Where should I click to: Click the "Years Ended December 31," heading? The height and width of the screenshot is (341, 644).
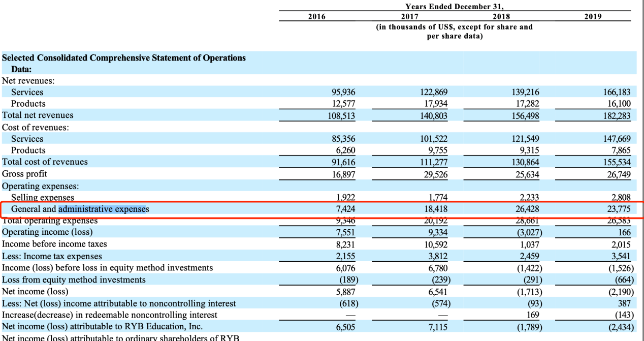454,7
